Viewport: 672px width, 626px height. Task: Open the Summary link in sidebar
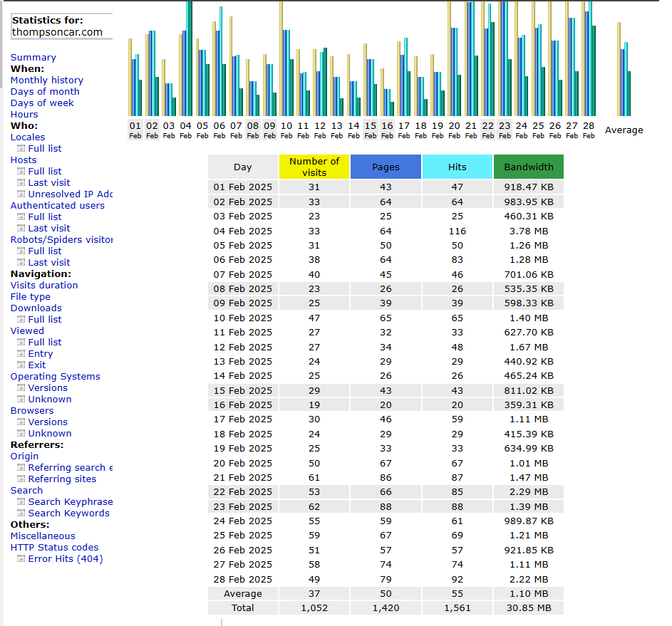point(33,58)
